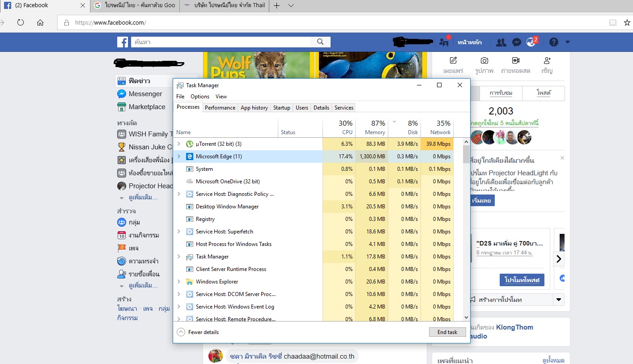633x364 pixels.
Task: Click the เริ่มเลย button in promo card
Action: click(x=482, y=200)
